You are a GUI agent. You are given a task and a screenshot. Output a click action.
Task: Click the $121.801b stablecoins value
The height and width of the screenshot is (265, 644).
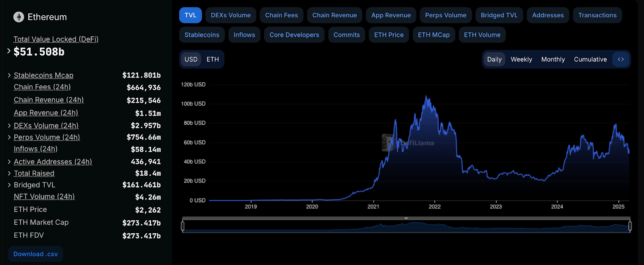pos(142,75)
